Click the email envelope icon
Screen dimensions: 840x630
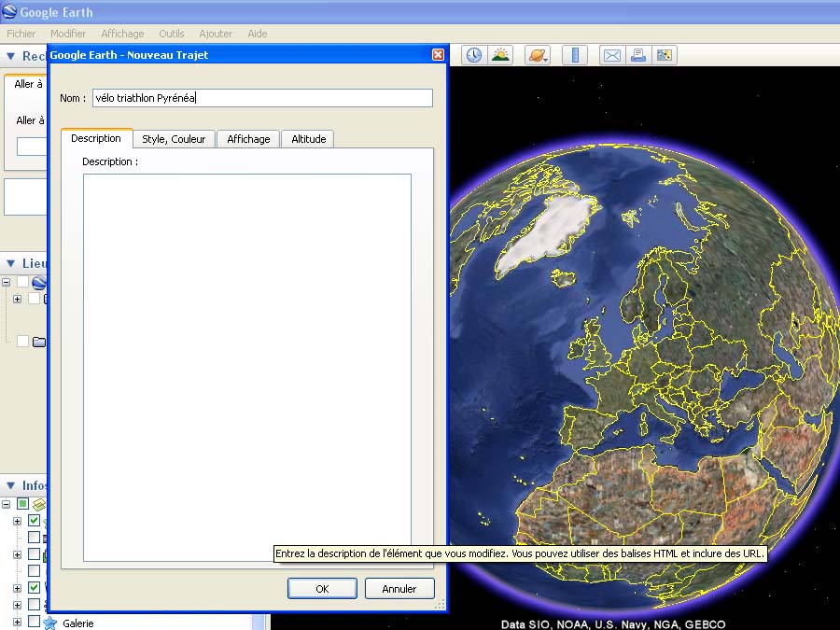[611, 55]
